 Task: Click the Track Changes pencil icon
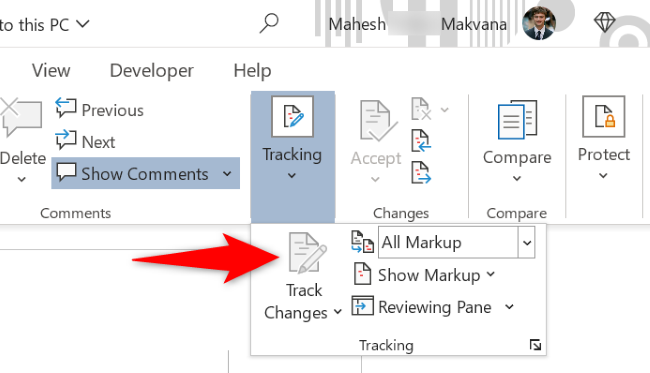coord(308,253)
